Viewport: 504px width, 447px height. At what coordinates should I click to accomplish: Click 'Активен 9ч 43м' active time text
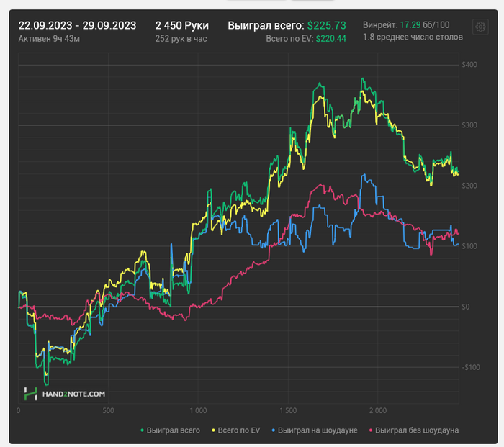click(49, 39)
